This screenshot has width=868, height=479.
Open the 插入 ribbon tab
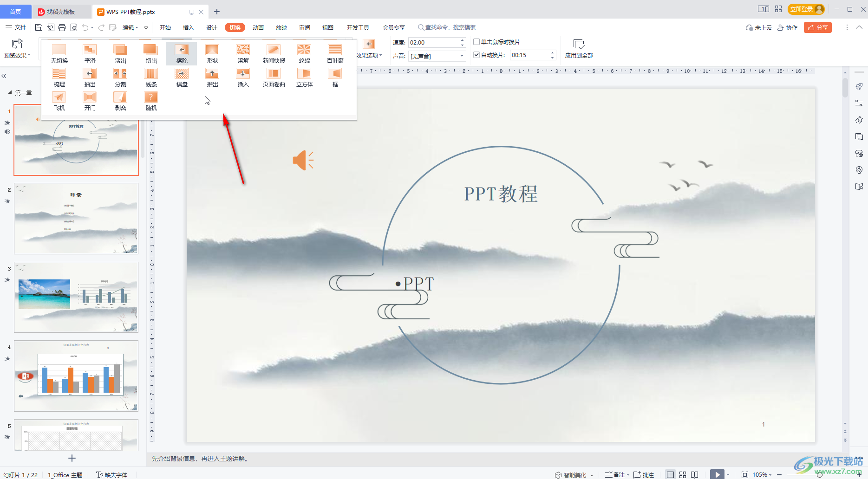188,27
